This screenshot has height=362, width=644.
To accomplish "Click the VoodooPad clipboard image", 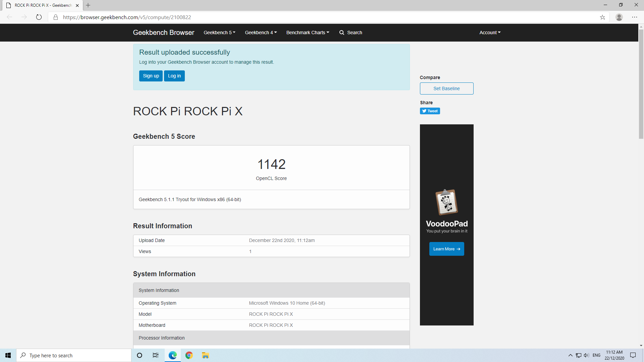I will coord(446,202).
